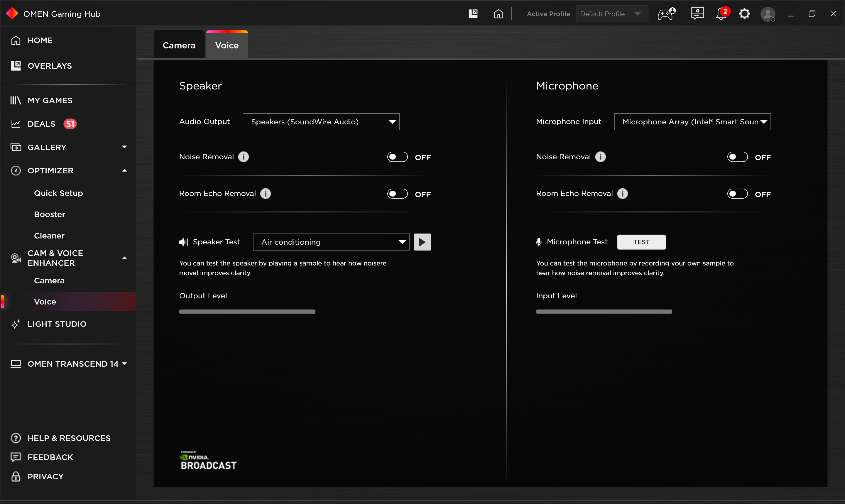
Task: Click the Microphone Test mic icon
Action: tap(539, 242)
